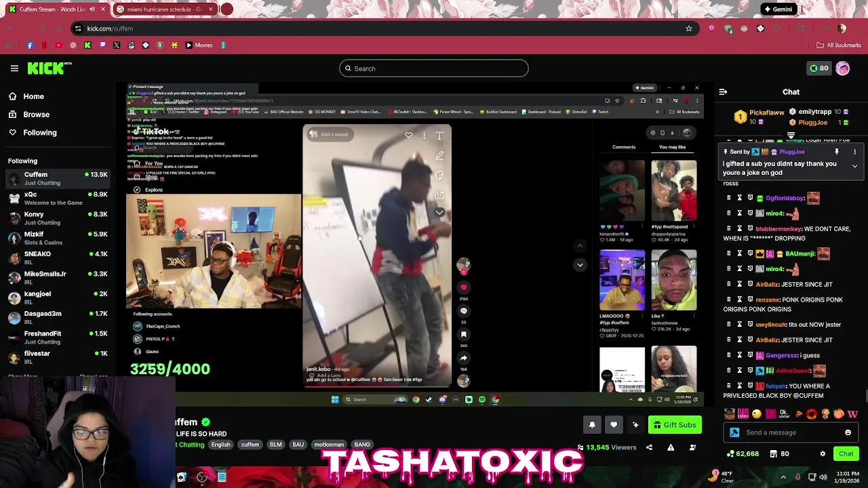Open fivestar's stream from the sidebar

(x=58, y=357)
